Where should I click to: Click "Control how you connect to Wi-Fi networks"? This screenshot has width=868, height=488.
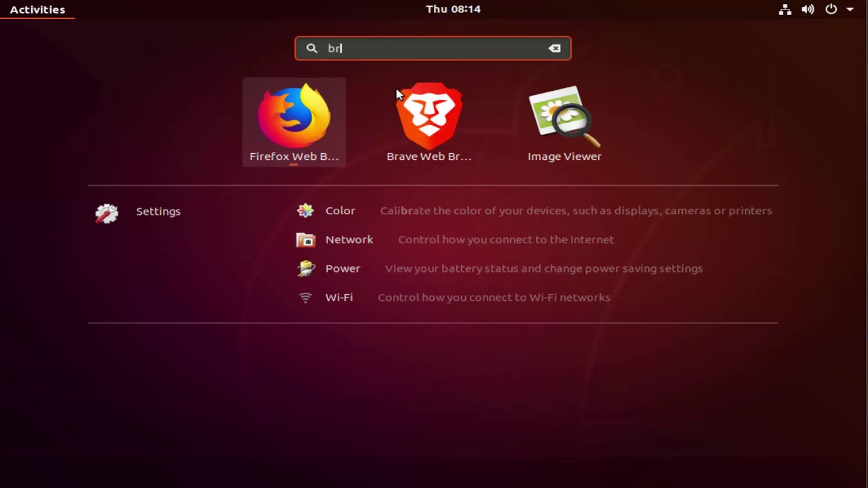[x=494, y=298]
